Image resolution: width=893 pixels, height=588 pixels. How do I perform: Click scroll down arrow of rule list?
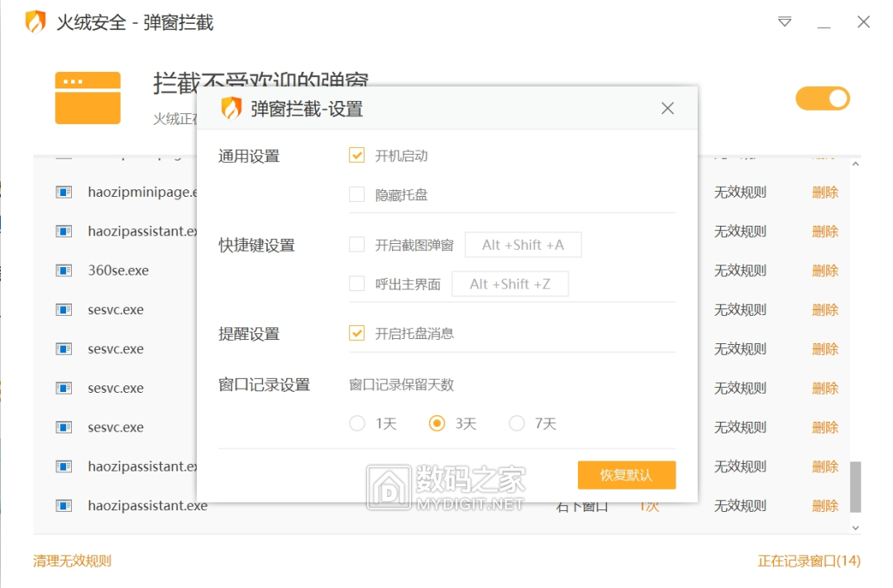(856, 528)
